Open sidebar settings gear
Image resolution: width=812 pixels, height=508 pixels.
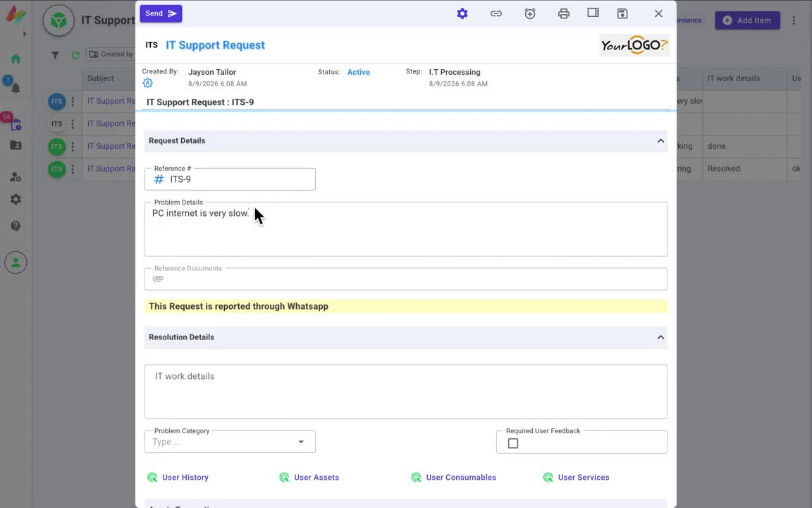16,200
